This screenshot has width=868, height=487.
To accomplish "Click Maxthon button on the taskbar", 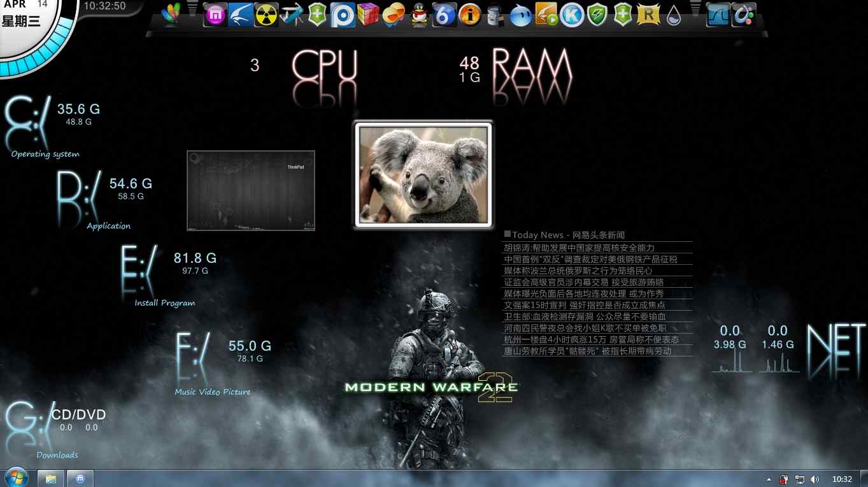I will [80, 479].
